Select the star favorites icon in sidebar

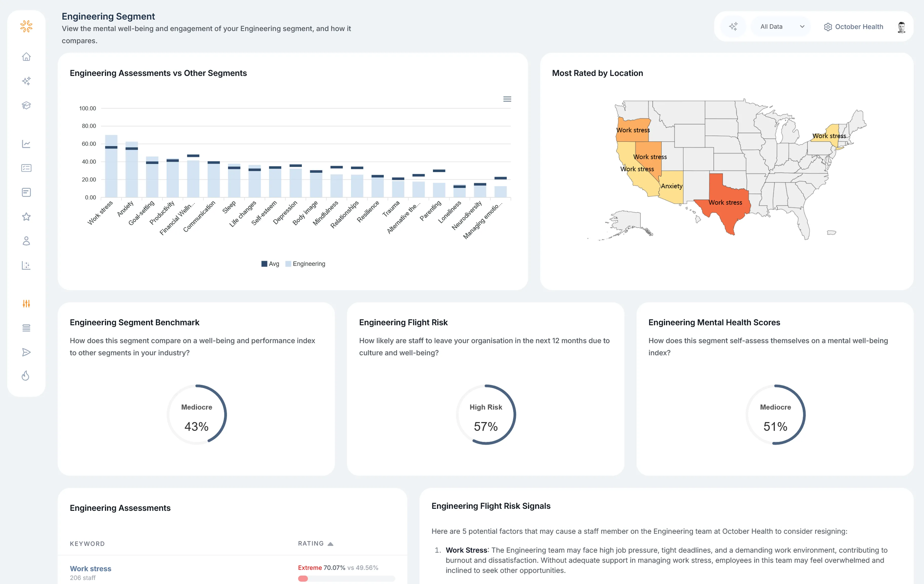coord(26,216)
